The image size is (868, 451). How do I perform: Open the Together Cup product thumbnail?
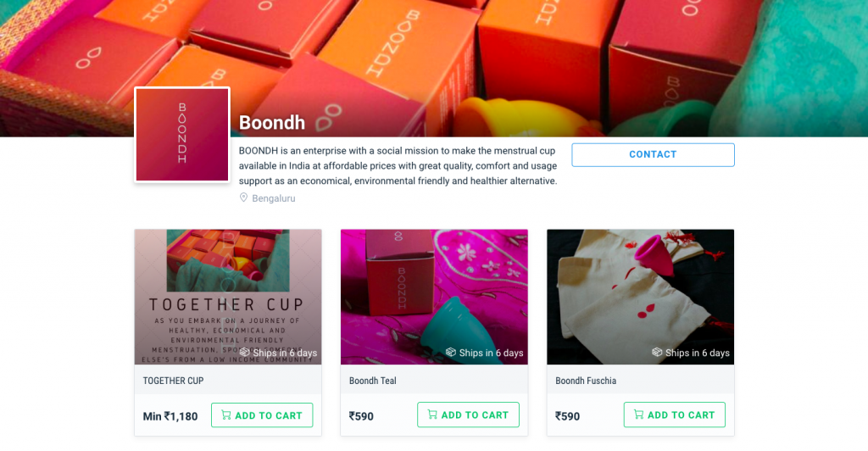pos(228,297)
